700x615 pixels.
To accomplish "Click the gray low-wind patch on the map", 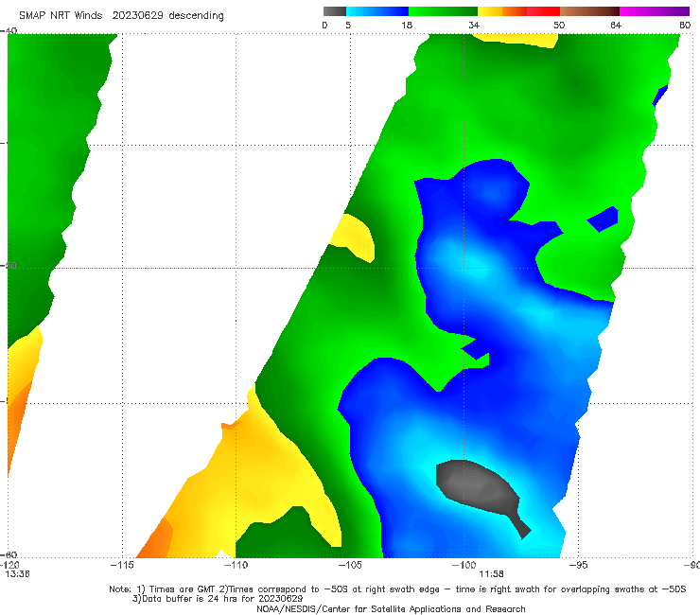I will pos(477,486).
